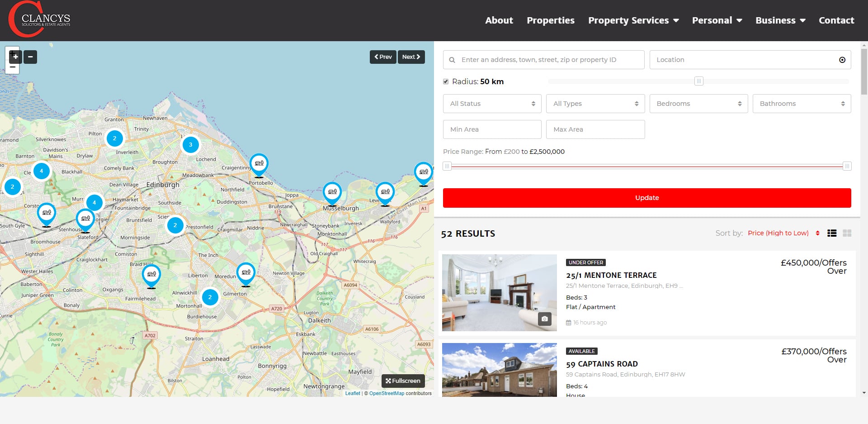Open the All Types dropdown

click(x=595, y=104)
